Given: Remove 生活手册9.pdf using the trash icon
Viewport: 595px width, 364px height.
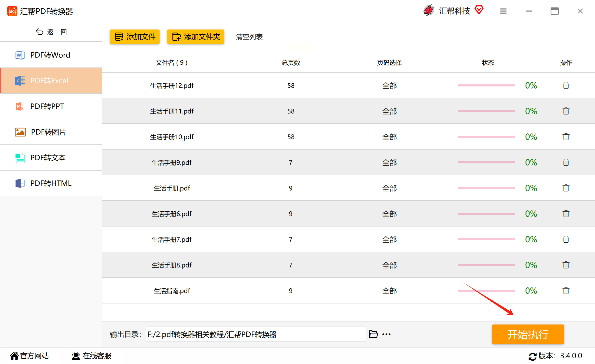Looking at the screenshot, I should click(566, 162).
